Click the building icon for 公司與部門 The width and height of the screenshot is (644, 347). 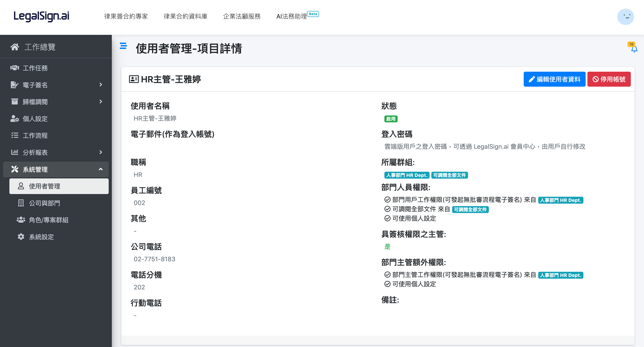pyautogui.click(x=21, y=203)
